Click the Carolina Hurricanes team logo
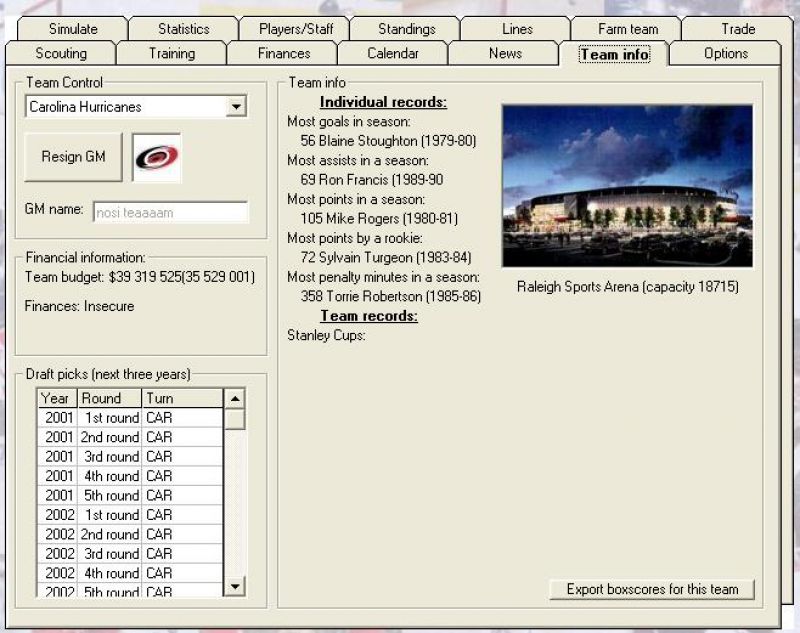Viewport: 800px width, 633px height. (157, 157)
